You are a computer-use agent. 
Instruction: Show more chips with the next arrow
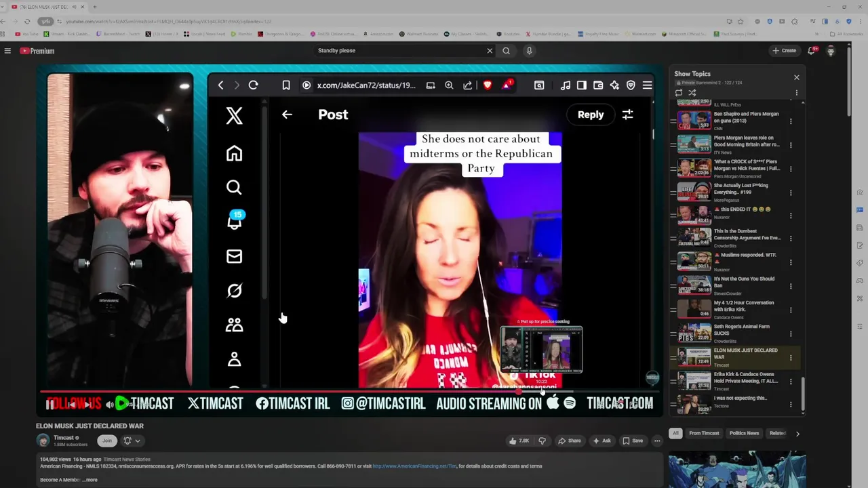click(x=797, y=433)
